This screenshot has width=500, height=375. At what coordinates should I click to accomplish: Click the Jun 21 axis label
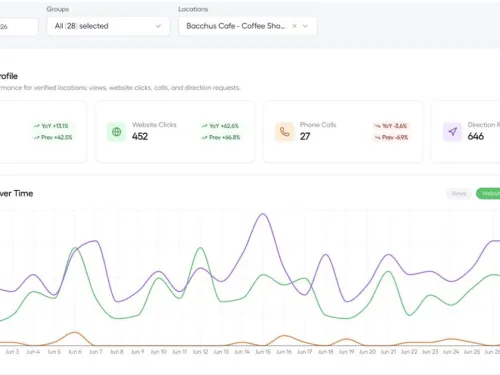click(388, 352)
